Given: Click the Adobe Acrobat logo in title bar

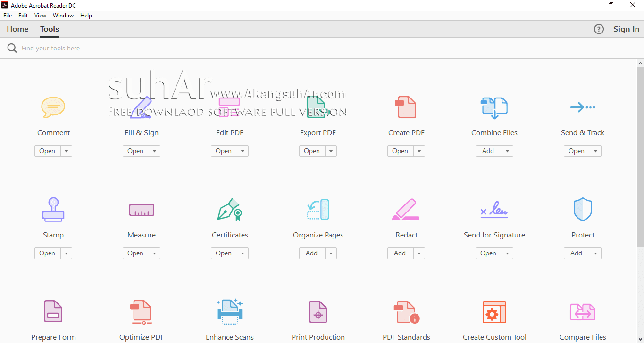Looking at the screenshot, I should point(5,5).
